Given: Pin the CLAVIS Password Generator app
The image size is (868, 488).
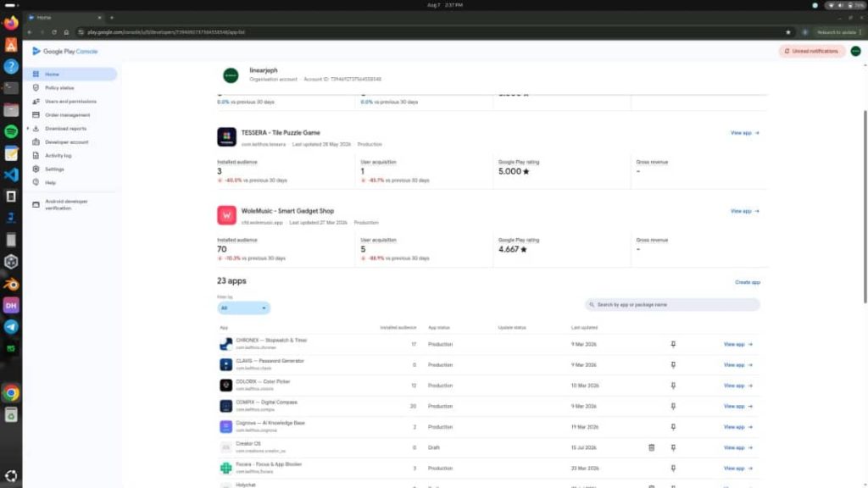Looking at the screenshot, I should pos(673,365).
